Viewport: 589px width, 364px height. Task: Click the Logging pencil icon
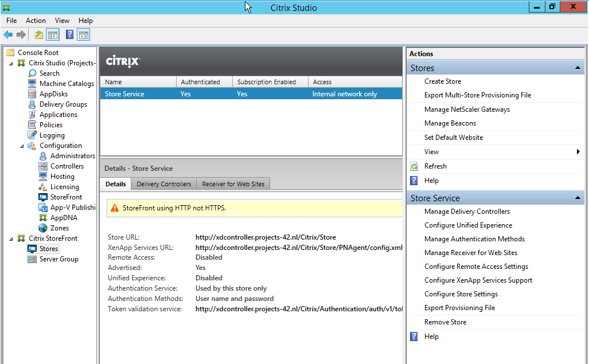point(33,135)
